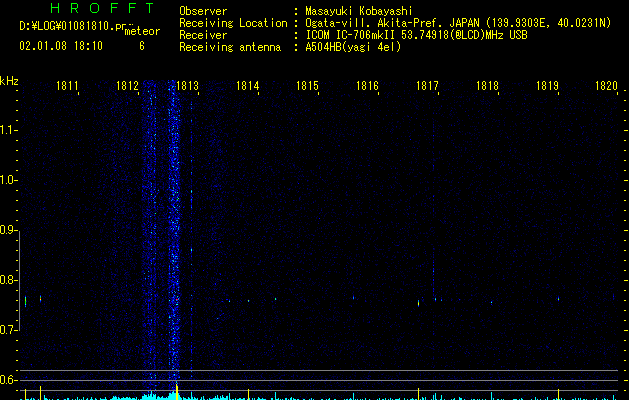Screen dimensions: 629x400
Task: Click the 0.8 kHz frequency label
Action: [8, 280]
